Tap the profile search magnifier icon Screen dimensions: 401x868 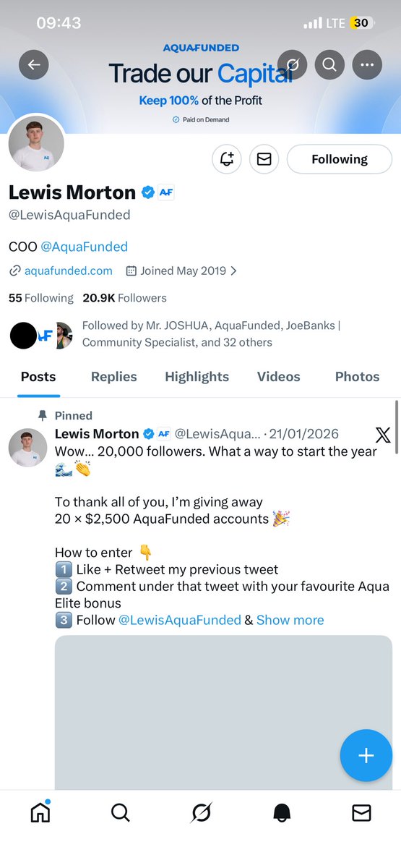click(x=329, y=65)
